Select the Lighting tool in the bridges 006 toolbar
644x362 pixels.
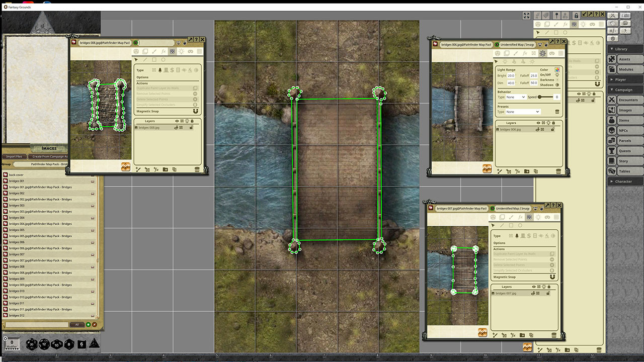[x=543, y=54]
